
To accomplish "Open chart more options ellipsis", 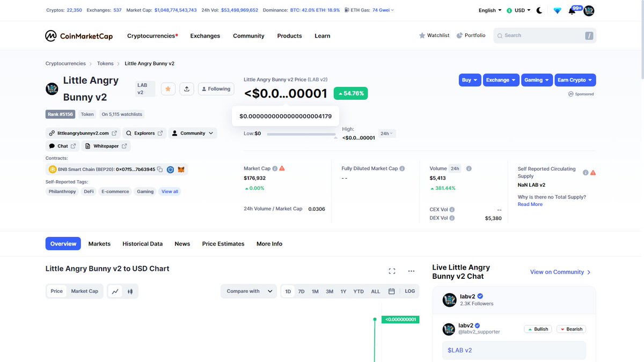I will click(411, 271).
